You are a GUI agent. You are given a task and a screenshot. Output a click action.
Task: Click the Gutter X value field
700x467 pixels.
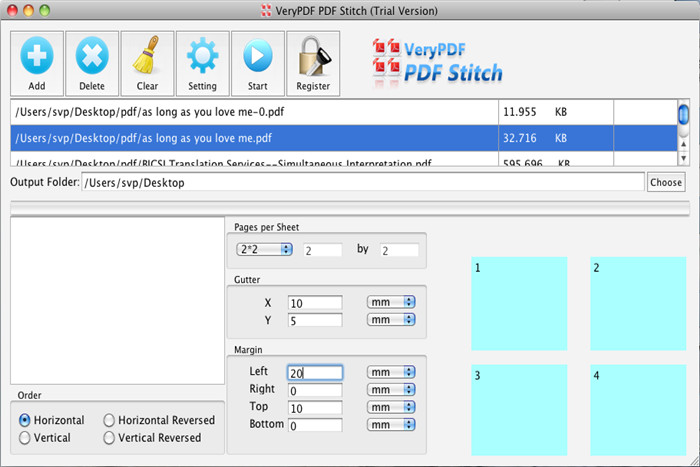(x=315, y=303)
